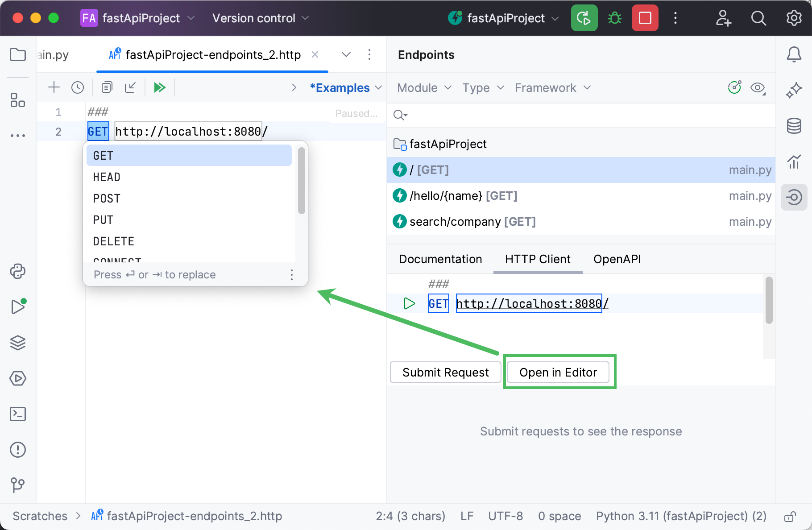Click the Open in Editor button
This screenshot has height=530, width=812.
click(x=558, y=373)
